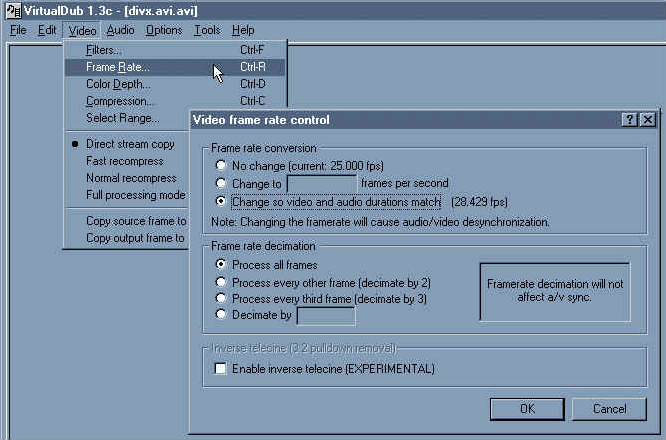Open the Help menu
The width and height of the screenshot is (666, 440).
click(243, 31)
